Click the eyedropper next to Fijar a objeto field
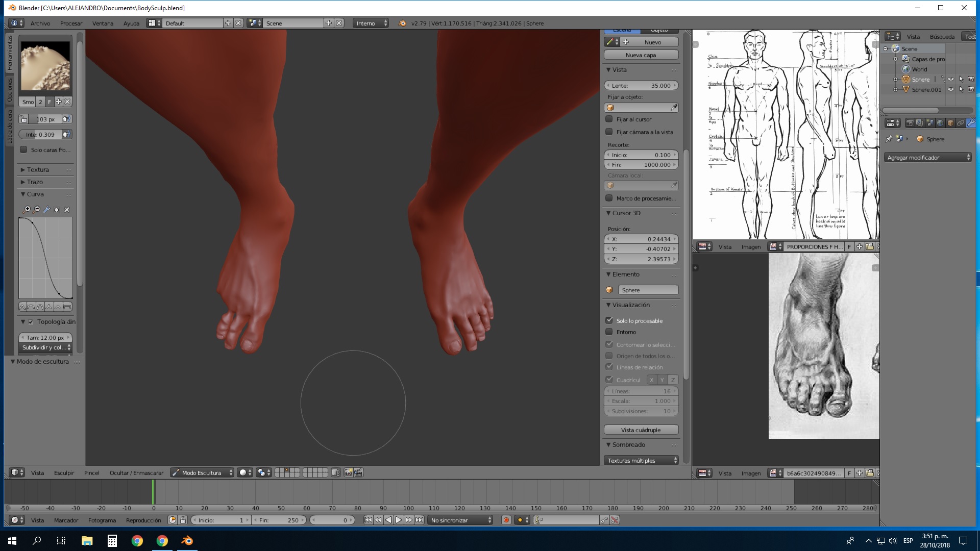 point(674,108)
